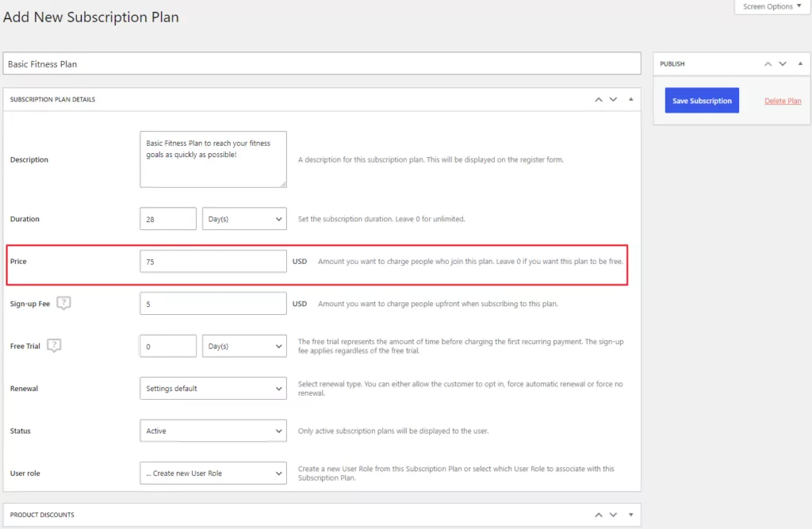Click the Subscription Plan Details heading
The width and height of the screenshot is (812, 529).
coord(52,99)
